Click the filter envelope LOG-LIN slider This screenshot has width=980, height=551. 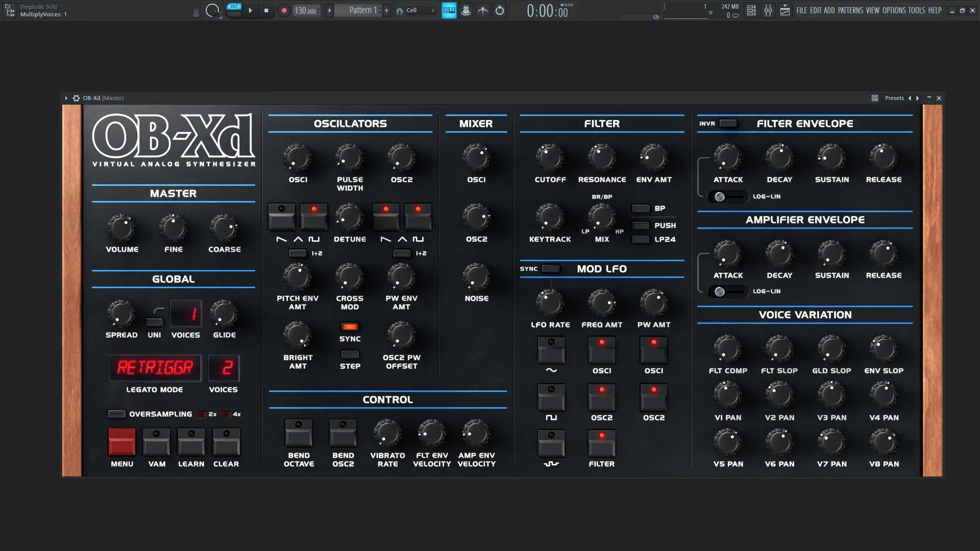click(727, 197)
